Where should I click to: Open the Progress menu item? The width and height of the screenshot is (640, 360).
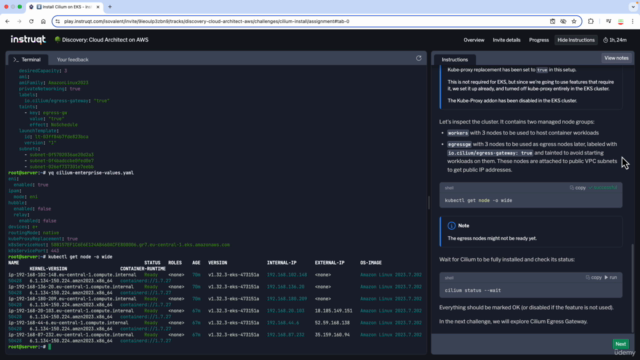pyautogui.click(x=539, y=40)
